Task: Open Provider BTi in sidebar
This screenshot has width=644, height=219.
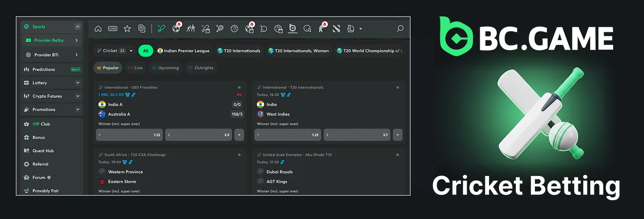Action: coord(52,55)
